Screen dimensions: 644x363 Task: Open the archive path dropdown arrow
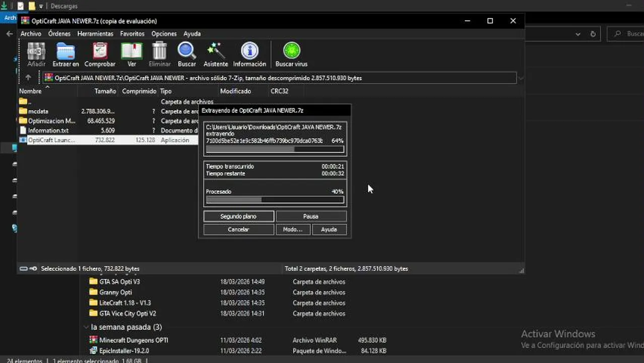click(521, 78)
